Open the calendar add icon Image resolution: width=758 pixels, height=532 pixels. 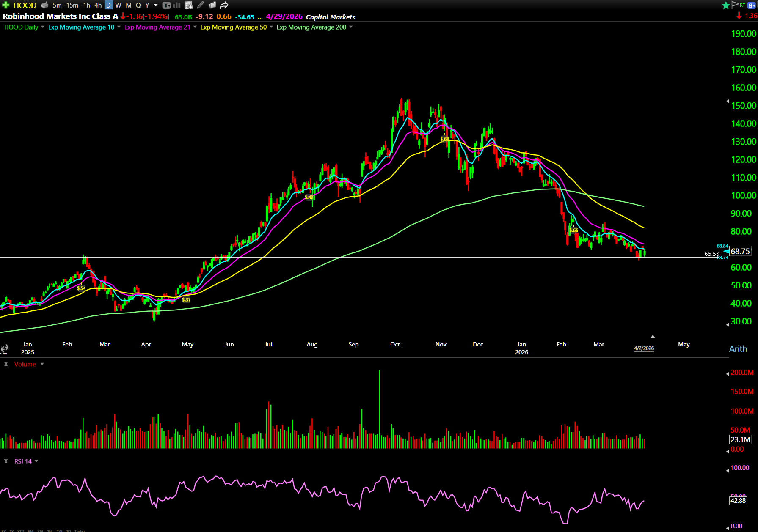click(189, 5)
